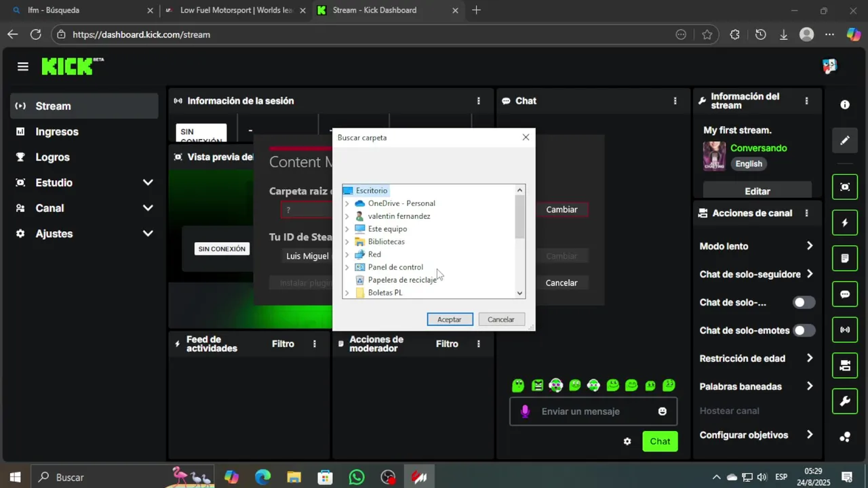Click Aceptar in Buscar carpeta dialog

450,319
